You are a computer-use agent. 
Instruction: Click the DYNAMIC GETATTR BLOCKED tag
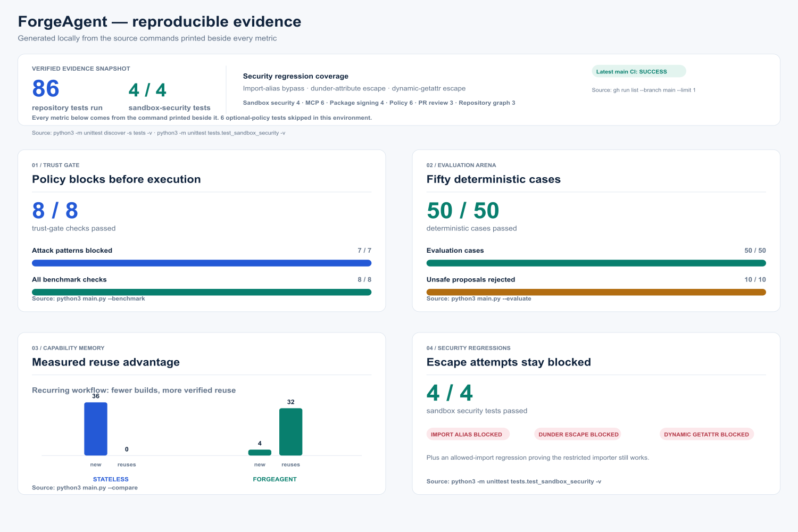click(x=706, y=434)
